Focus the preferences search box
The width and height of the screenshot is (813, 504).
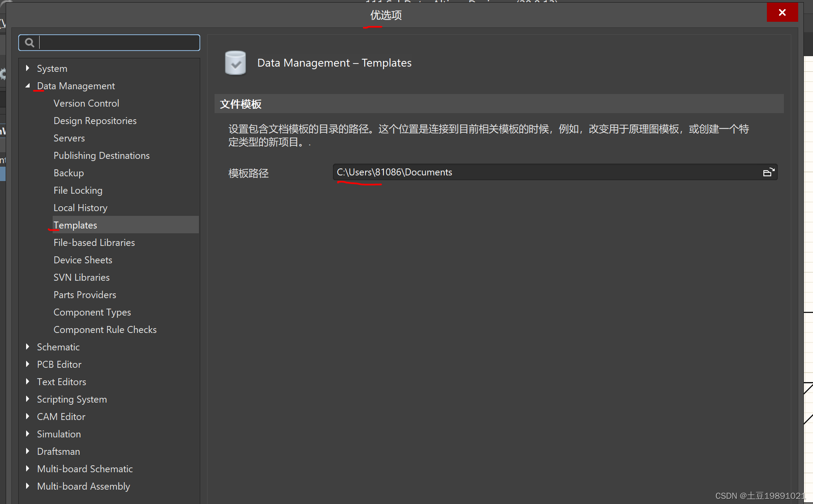[x=118, y=43]
